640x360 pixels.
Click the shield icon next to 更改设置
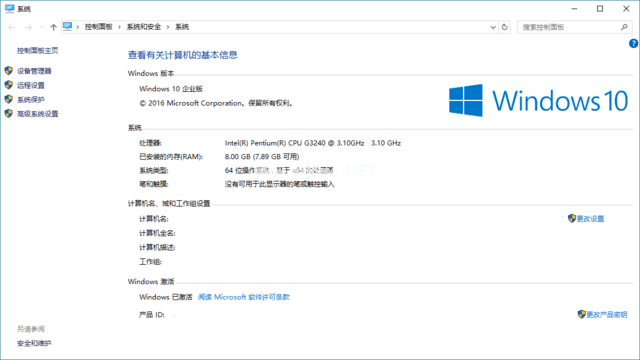572,218
